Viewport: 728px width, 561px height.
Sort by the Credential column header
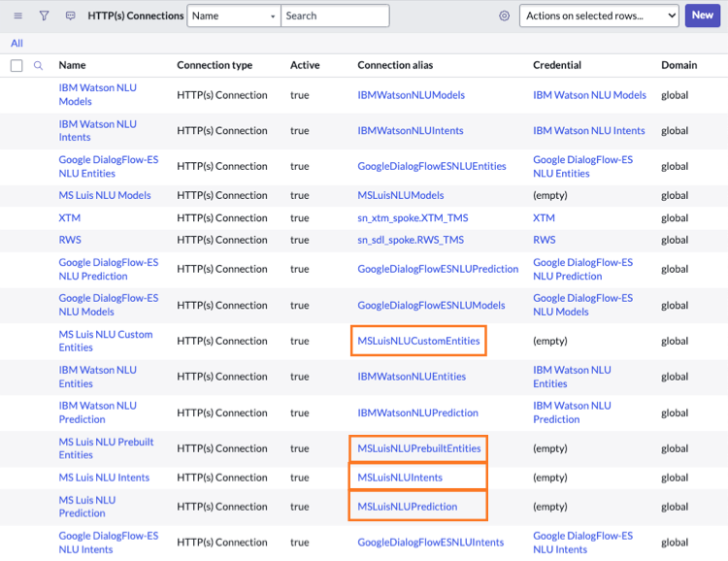click(557, 65)
